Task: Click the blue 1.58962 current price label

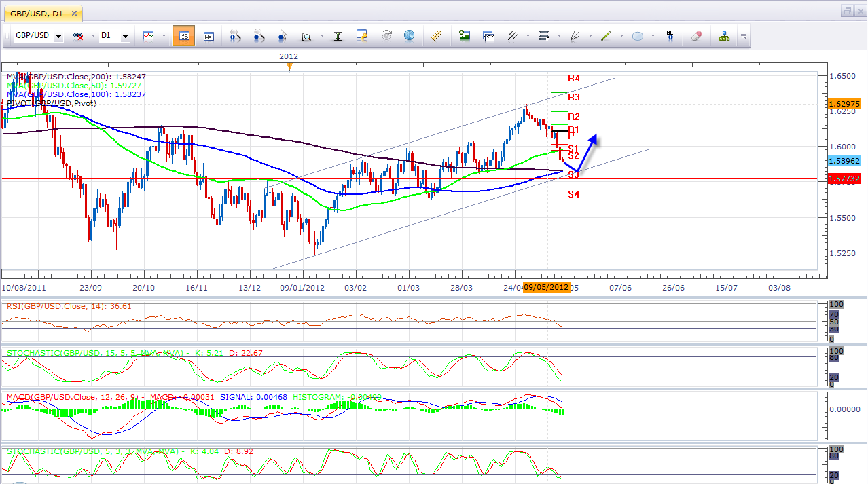Action: click(x=844, y=161)
